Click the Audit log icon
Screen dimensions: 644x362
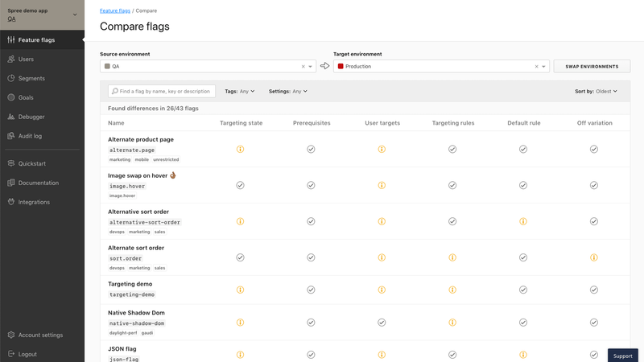11,136
